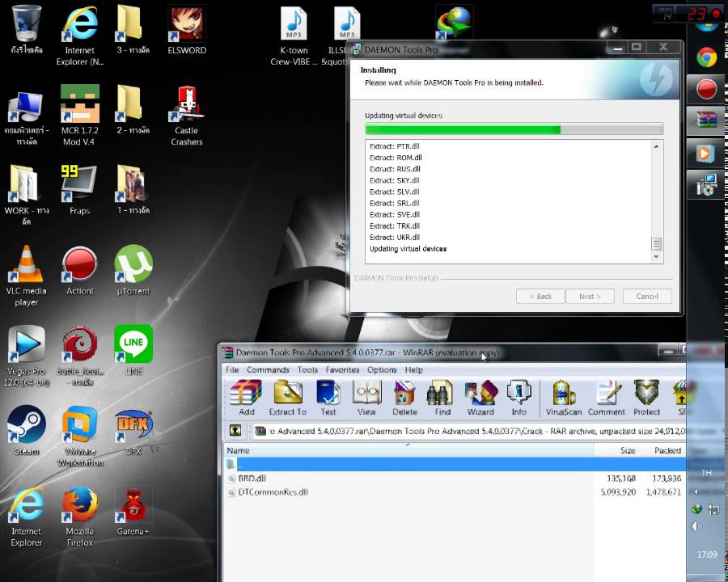728x582 pixels.
Task: Click the Back button in installer
Action: [540, 296]
